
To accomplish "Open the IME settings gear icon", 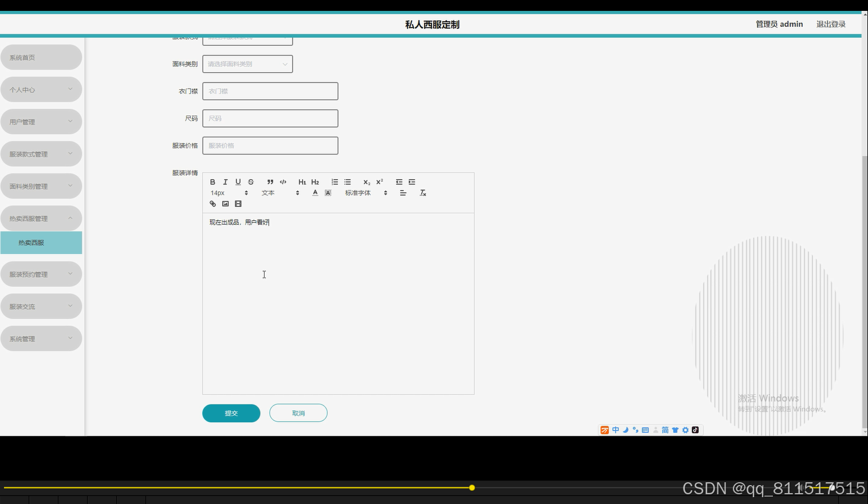I will click(685, 430).
